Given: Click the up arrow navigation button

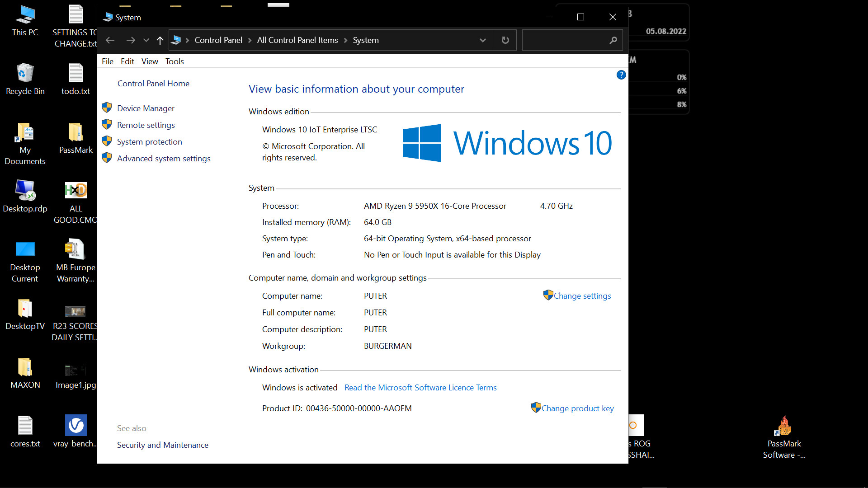Looking at the screenshot, I should 160,41.
